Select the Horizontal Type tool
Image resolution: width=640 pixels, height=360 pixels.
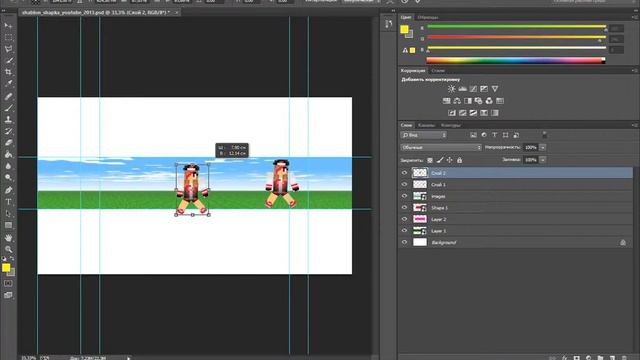[8, 202]
